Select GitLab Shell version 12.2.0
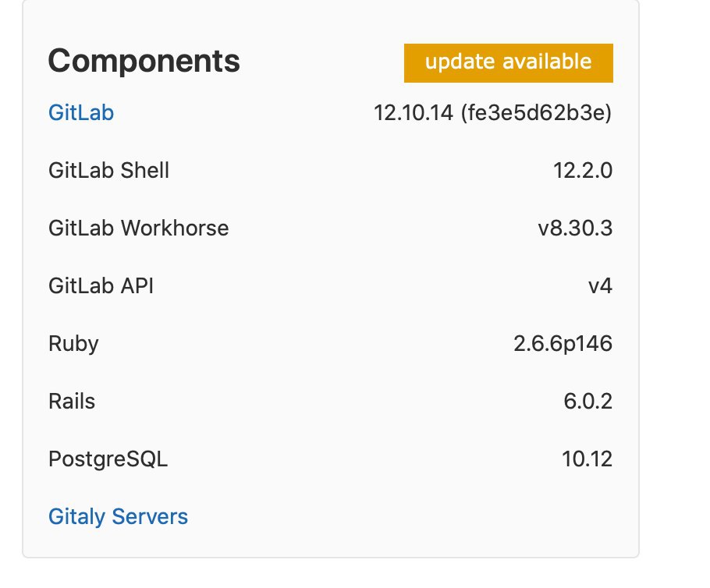 pyautogui.click(x=583, y=171)
